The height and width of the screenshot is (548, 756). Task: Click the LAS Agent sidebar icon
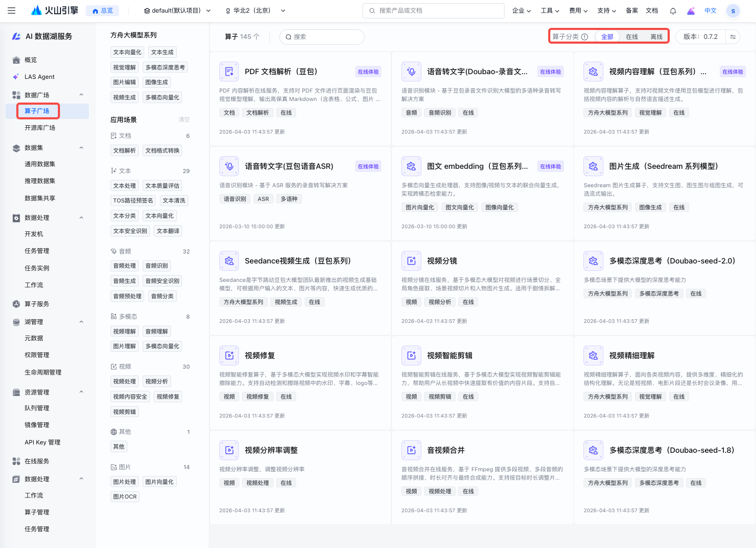[x=16, y=77]
